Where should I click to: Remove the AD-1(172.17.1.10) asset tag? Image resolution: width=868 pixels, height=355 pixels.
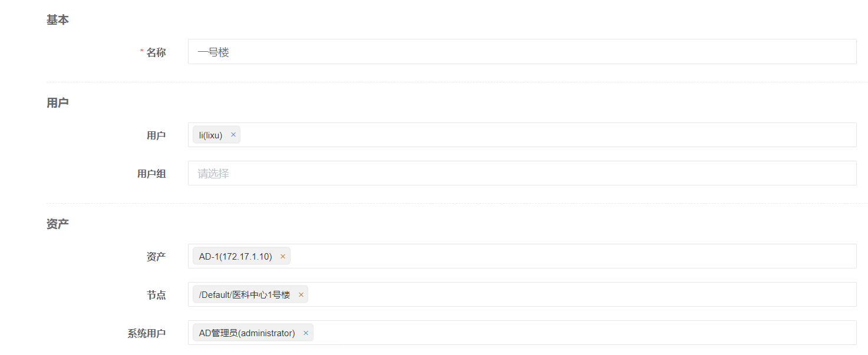pos(283,256)
